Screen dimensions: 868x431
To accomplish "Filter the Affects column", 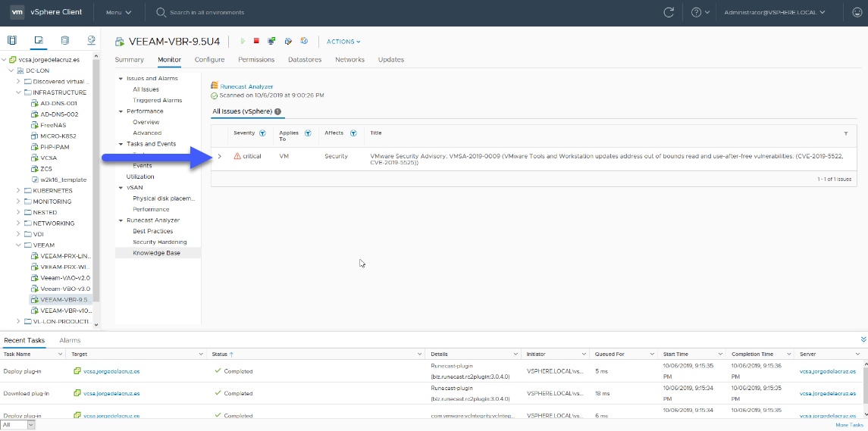I will [x=353, y=133].
